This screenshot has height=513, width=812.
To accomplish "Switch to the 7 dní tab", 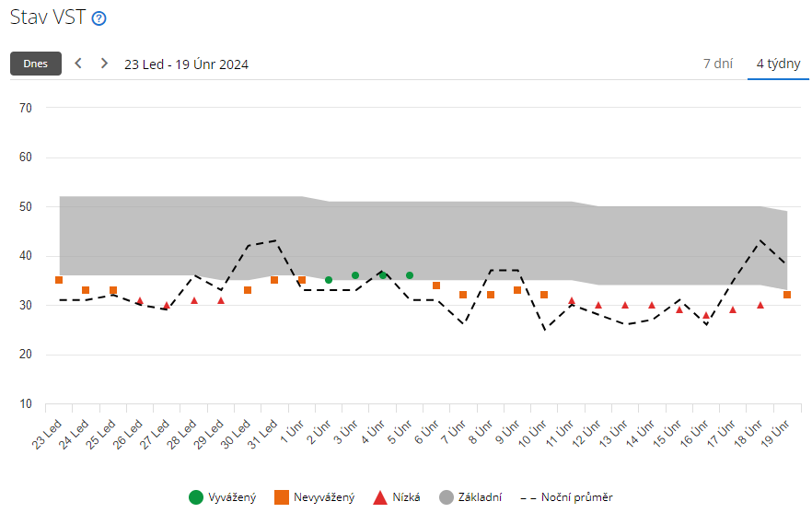I will [x=717, y=64].
